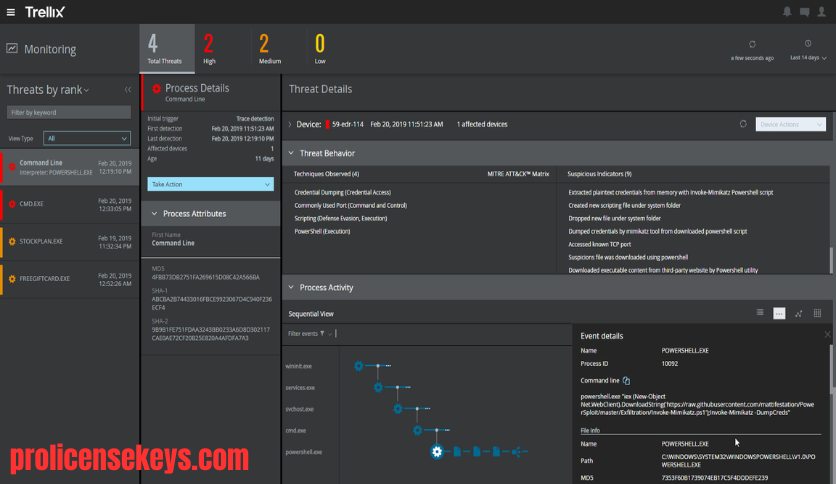Click the network event icon on powershell.exe row
The width and height of the screenshot is (836, 484).
(x=516, y=452)
